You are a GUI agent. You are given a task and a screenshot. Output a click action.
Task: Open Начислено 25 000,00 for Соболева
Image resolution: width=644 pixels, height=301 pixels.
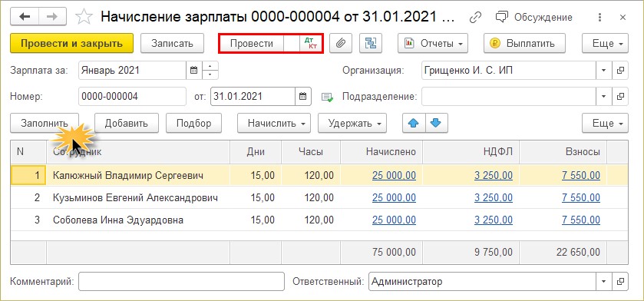[x=394, y=220]
